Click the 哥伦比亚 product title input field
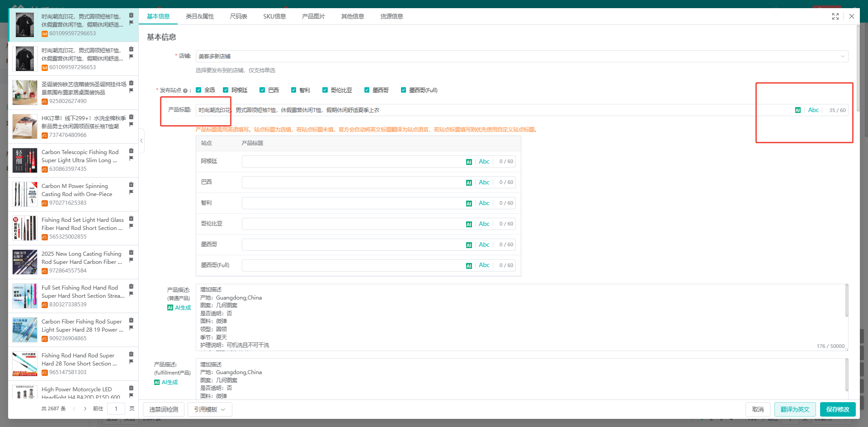The image size is (868, 427). [353, 224]
